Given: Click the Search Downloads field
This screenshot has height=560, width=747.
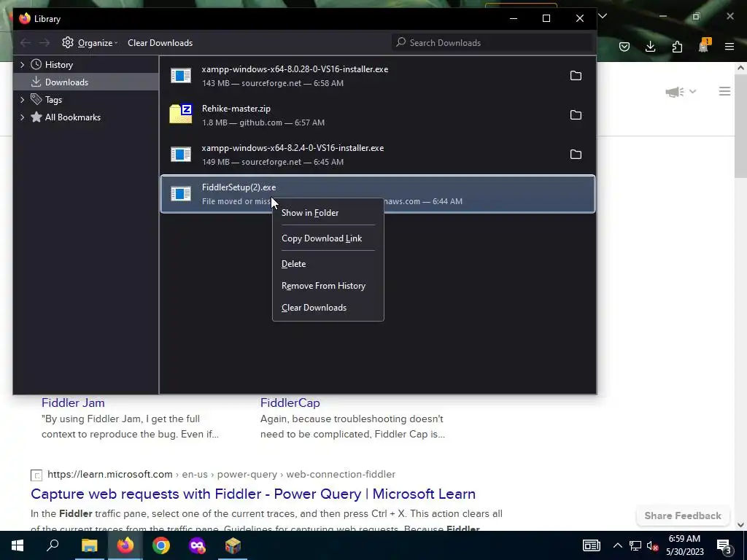Looking at the screenshot, I should (493, 43).
